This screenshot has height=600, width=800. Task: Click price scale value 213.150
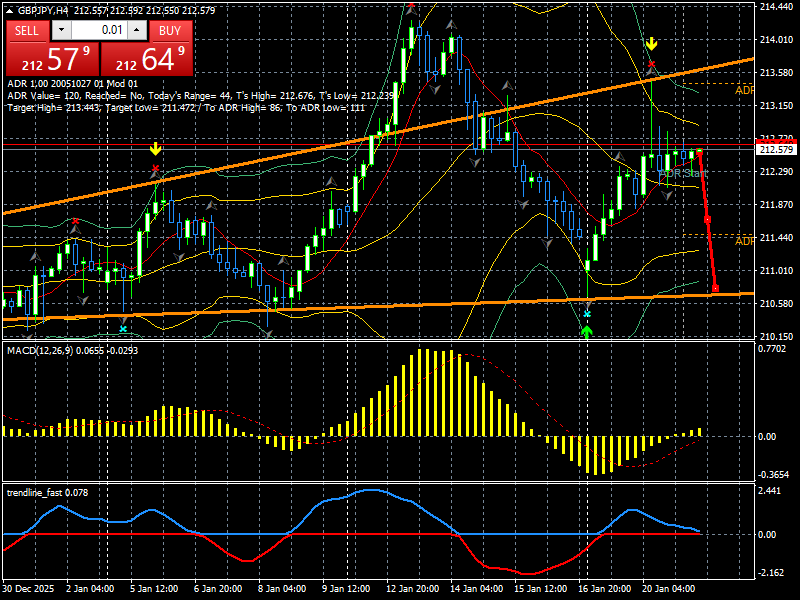pos(776,106)
